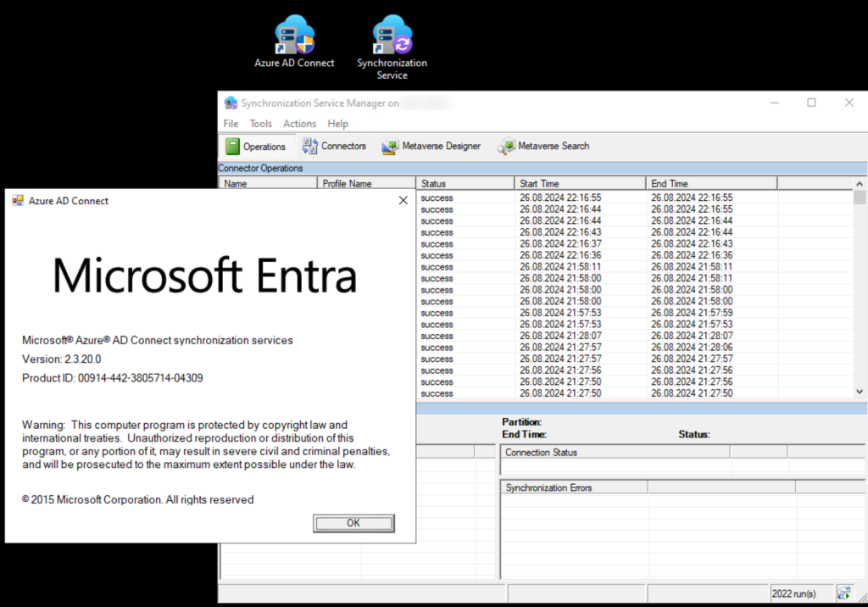Screen dimensions: 868x607
Task: Click the Product ID 00914-442-3805714-04309 text
Action: [113, 378]
